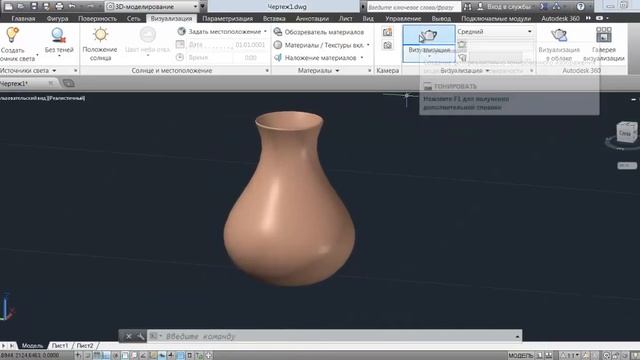Click the Undo arrow in quick access toolbar
The height and width of the screenshot is (360, 640).
click(x=72, y=6)
